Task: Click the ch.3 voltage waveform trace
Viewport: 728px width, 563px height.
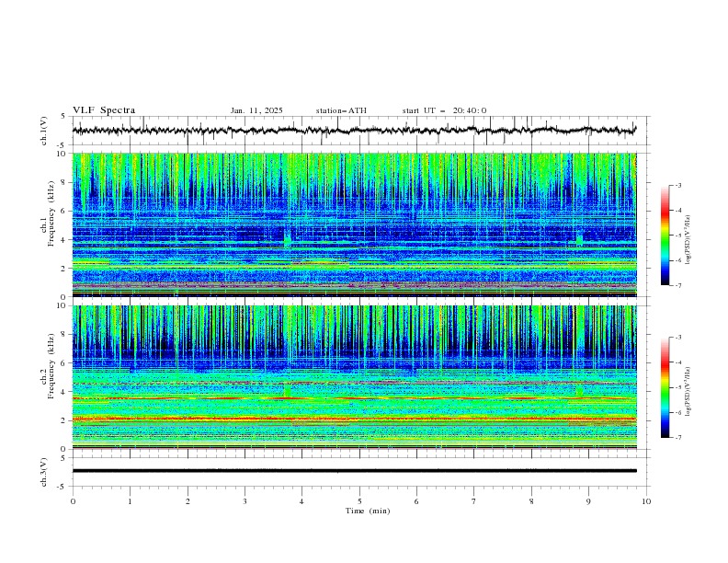Action: point(354,471)
